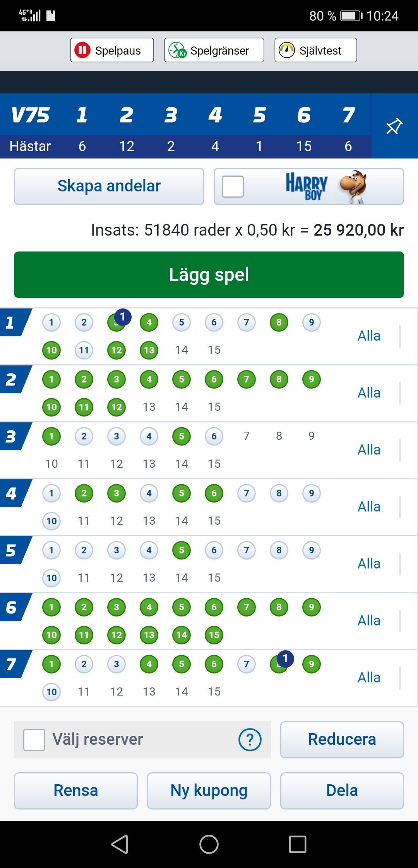Click the green Lägg spel button
Image resolution: width=418 pixels, height=868 pixels.
pos(209,275)
